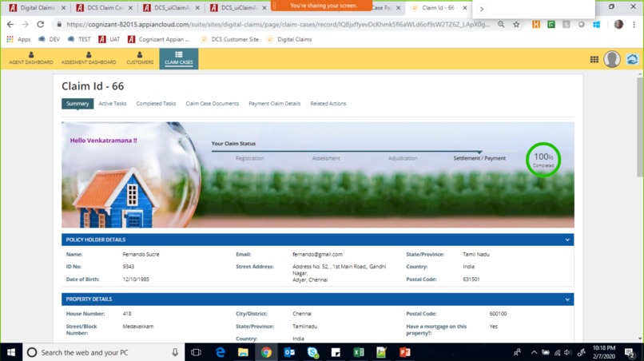Open the Apps bookmarks shortcut
644x361 pixels.
pos(19,39)
